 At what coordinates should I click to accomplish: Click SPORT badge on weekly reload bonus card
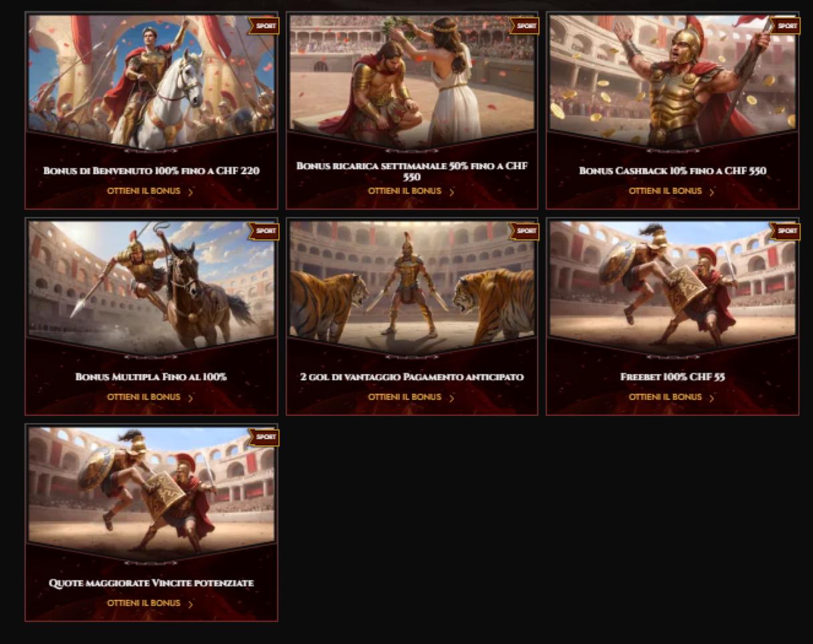pos(525,26)
